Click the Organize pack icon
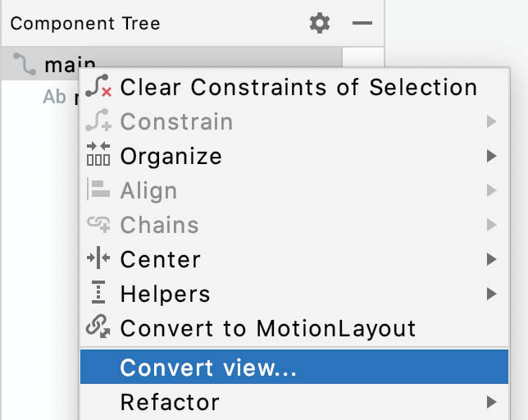The width and height of the screenshot is (528, 420). [98, 154]
